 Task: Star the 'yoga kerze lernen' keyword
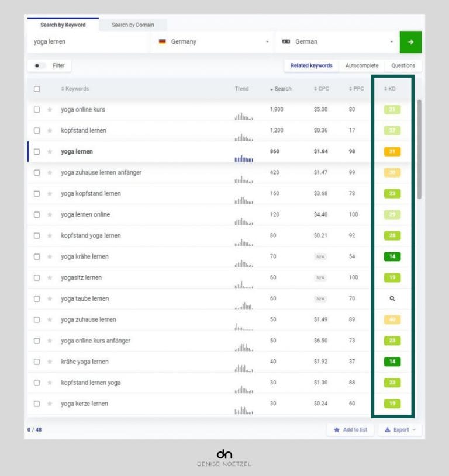pos(50,404)
